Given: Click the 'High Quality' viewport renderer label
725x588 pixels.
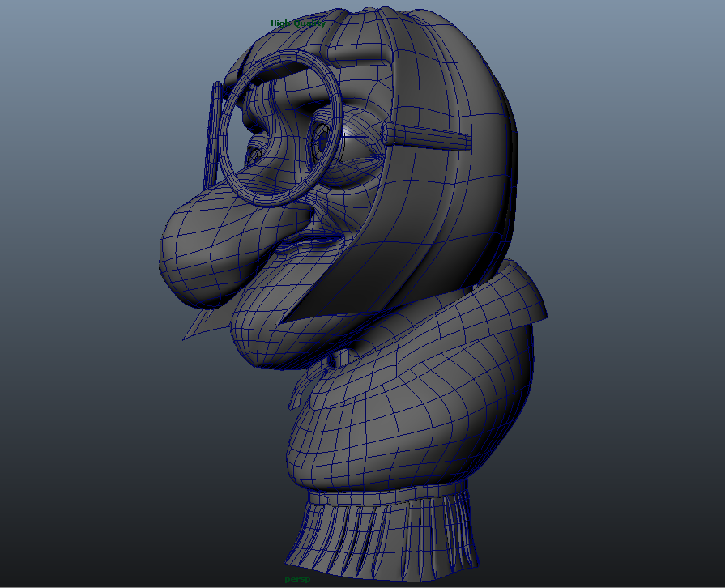Looking at the screenshot, I should (x=298, y=23).
